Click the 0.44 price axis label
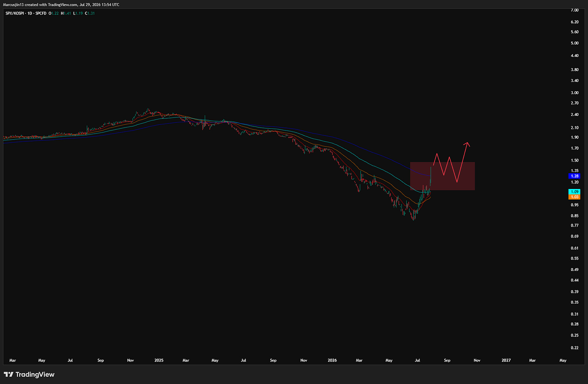The width and height of the screenshot is (588, 384). [574, 280]
